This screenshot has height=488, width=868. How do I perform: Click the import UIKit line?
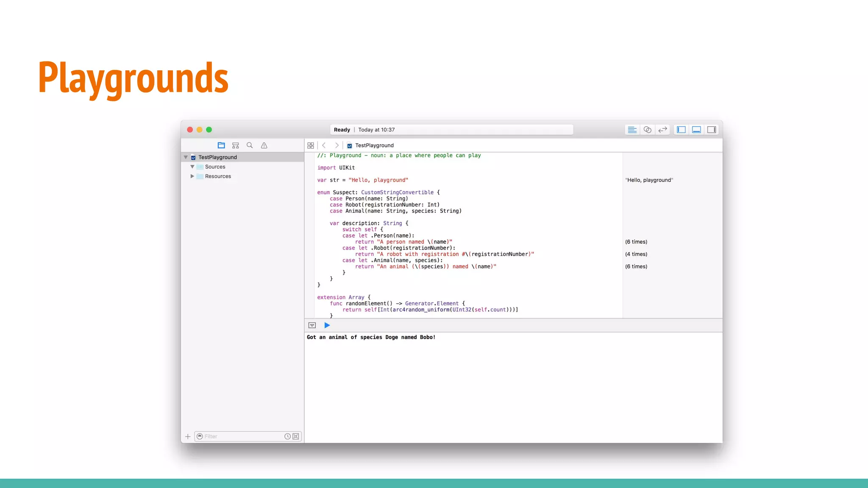(336, 168)
